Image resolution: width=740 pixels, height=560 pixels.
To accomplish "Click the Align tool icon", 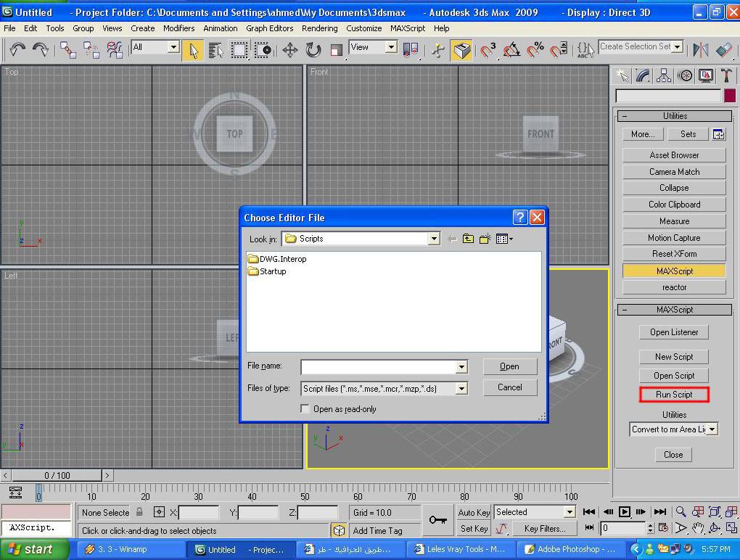I will tap(723, 50).
